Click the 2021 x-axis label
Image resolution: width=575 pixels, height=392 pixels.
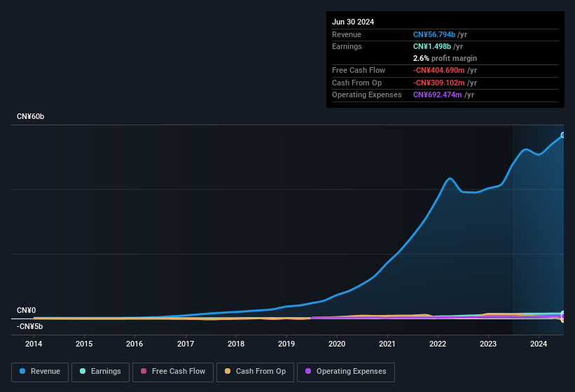tap(387, 344)
